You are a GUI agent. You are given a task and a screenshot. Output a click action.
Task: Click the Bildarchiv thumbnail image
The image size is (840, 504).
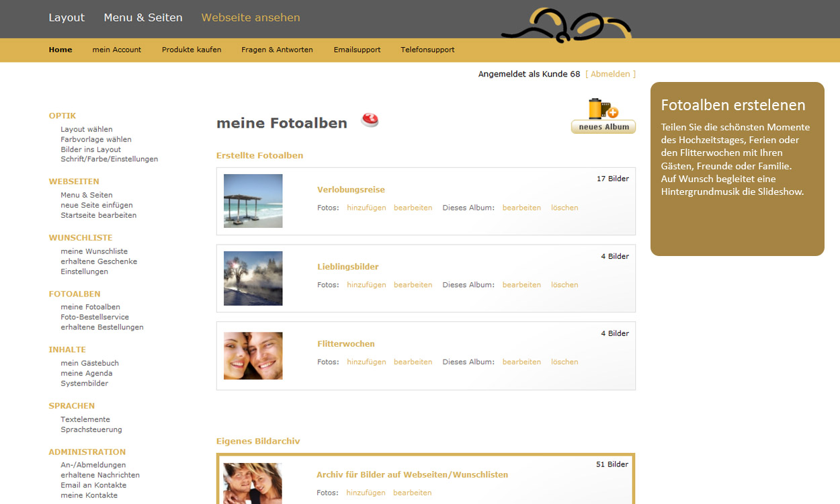click(x=252, y=483)
